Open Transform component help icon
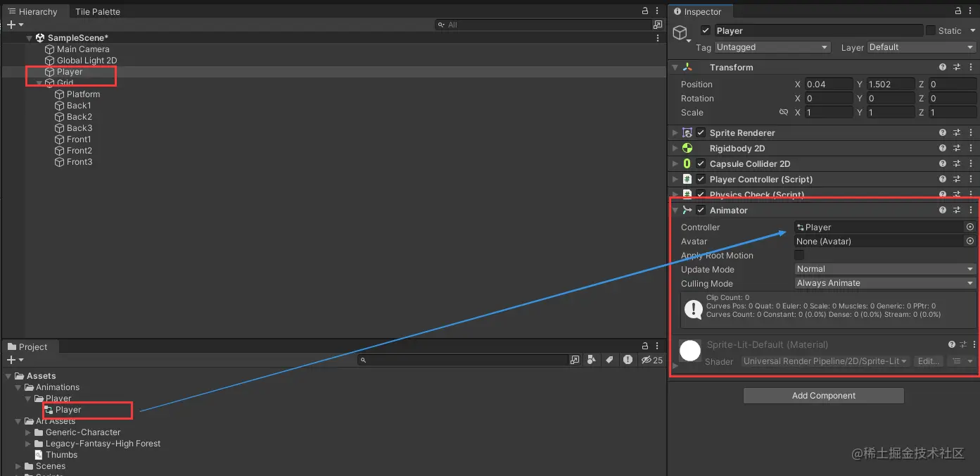 (x=943, y=68)
